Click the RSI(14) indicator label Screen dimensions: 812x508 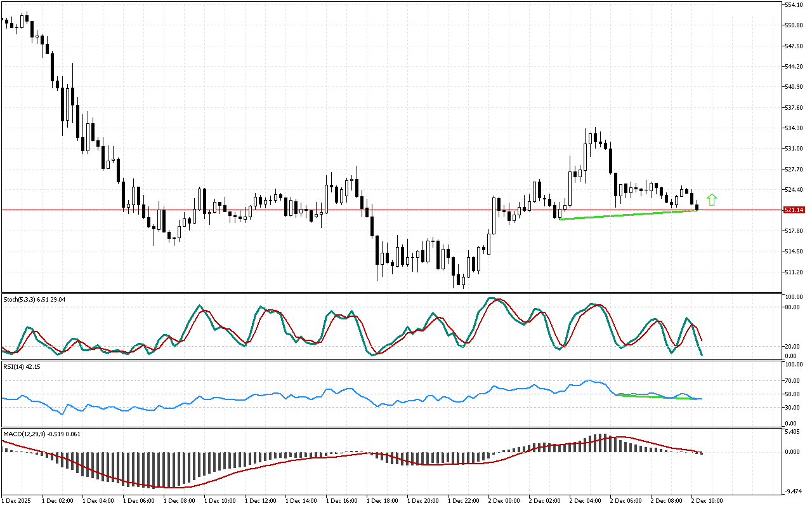(25, 366)
